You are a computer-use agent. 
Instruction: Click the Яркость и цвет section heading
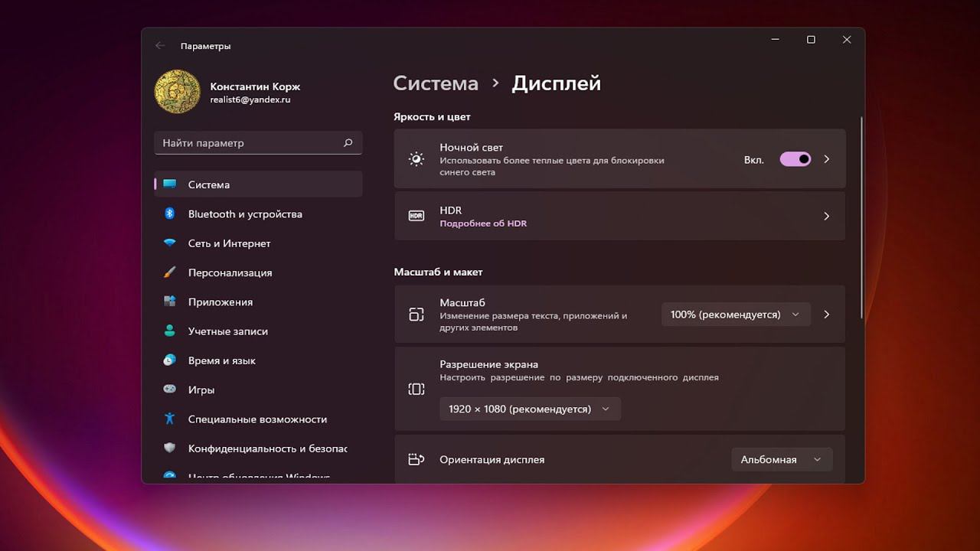[x=432, y=117]
